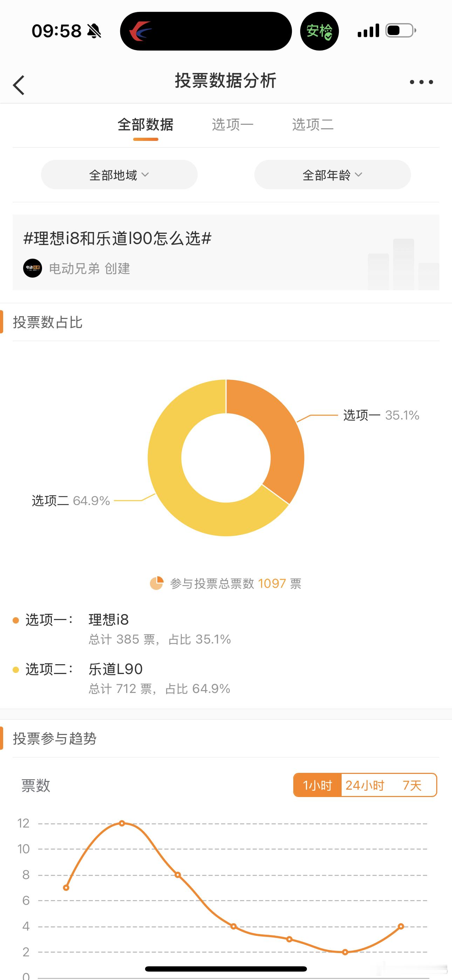Switch trend range to 24小时
The width and height of the screenshot is (452, 980).
[365, 785]
